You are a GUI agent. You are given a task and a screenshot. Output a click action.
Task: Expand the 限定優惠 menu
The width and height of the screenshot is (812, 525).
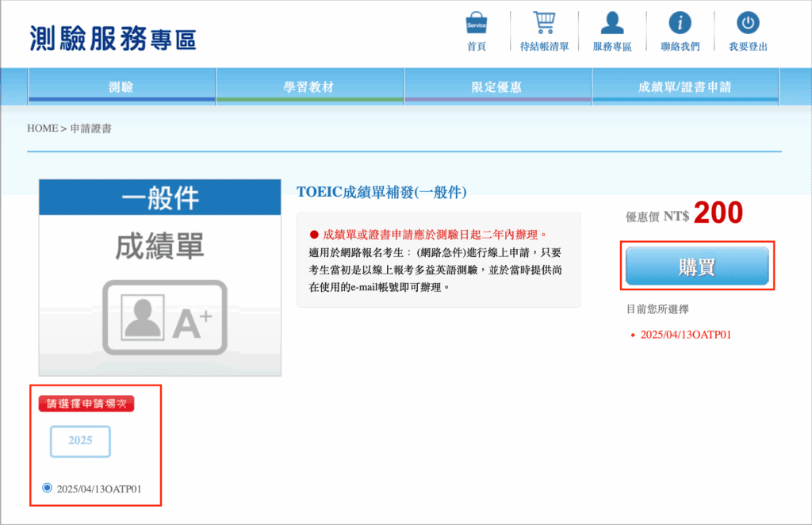tap(497, 87)
